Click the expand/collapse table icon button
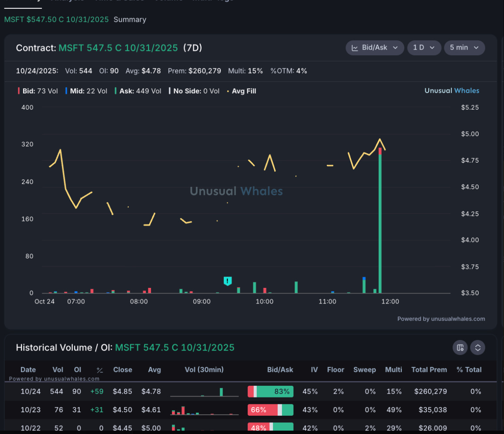504x434 pixels. [477, 347]
